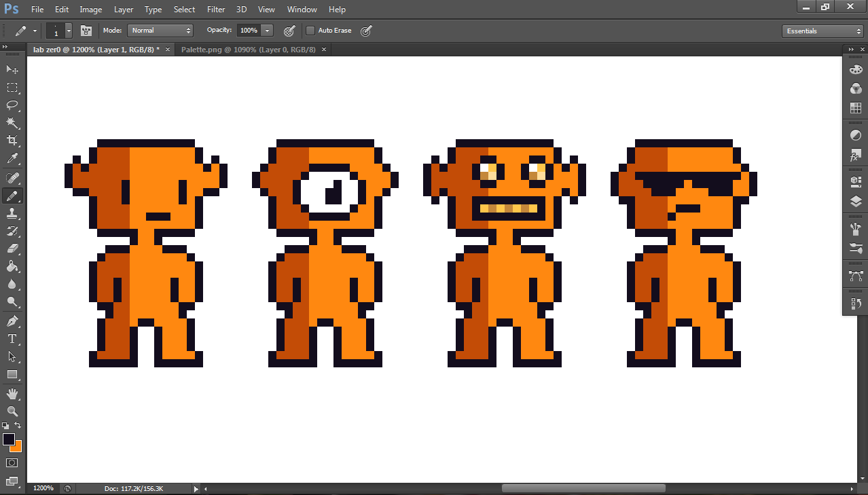
Task: Select the Eraser tool
Action: coord(12,249)
